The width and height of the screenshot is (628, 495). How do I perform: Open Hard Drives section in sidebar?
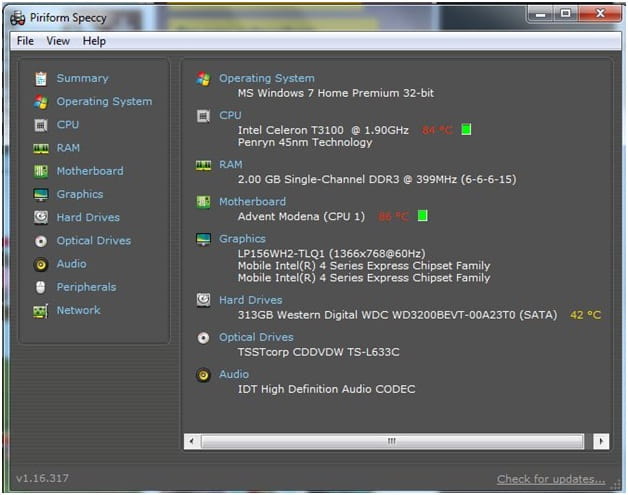pyautogui.click(x=88, y=217)
